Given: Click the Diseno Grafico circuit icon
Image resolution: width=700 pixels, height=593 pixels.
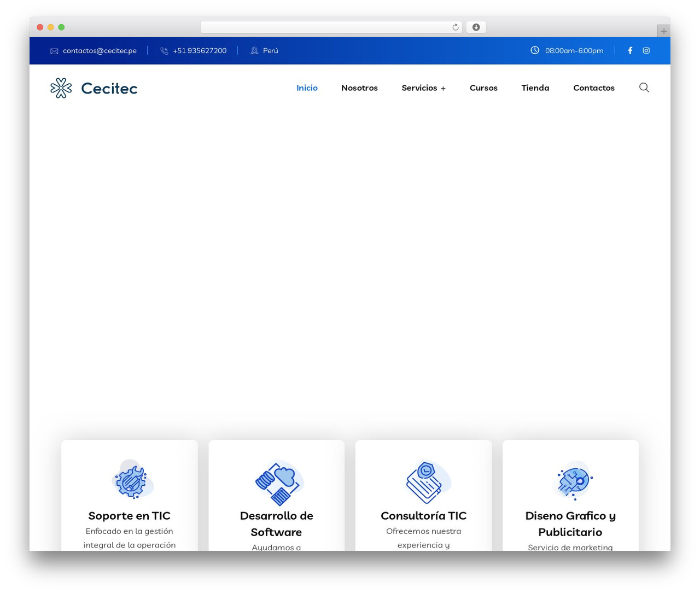Looking at the screenshot, I should click(x=573, y=480).
